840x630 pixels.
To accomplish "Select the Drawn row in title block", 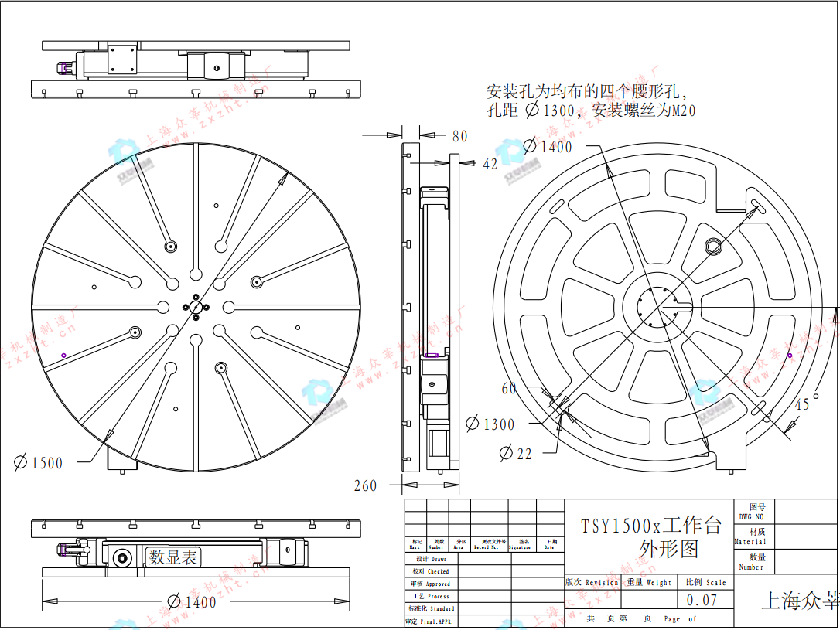I will click(x=431, y=559).
